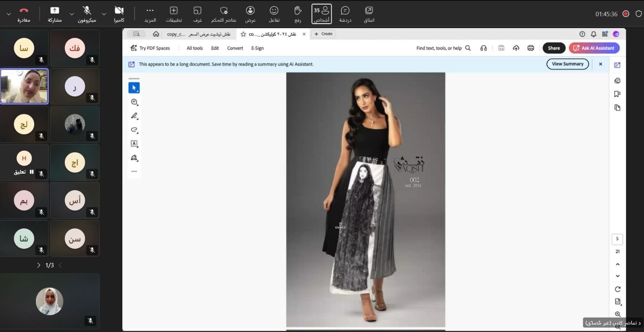Open the Breakout rooms icon

pyautogui.click(x=197, y=14)
